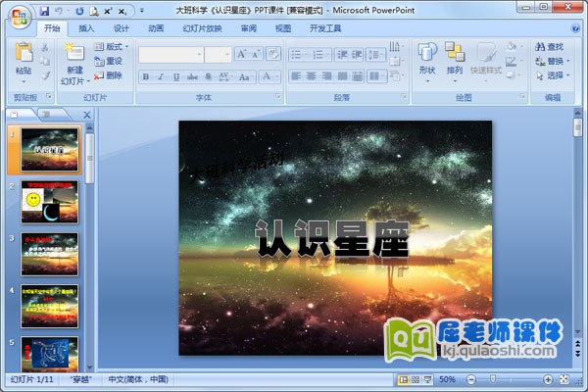Open the change case Aa dropdown
The image size is (588, 392).
click(245, 76)
